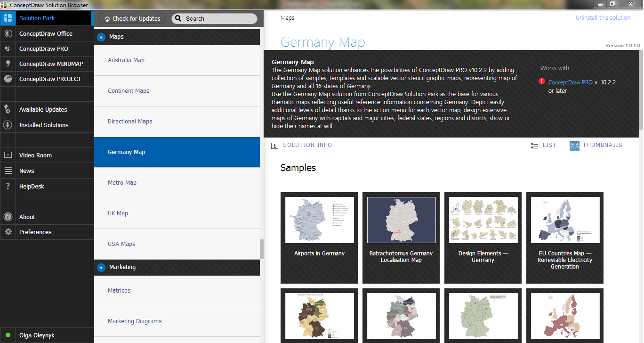This screenshot has width=644, height=343.
Task: Click the About info icon
Action: (8, 217)
